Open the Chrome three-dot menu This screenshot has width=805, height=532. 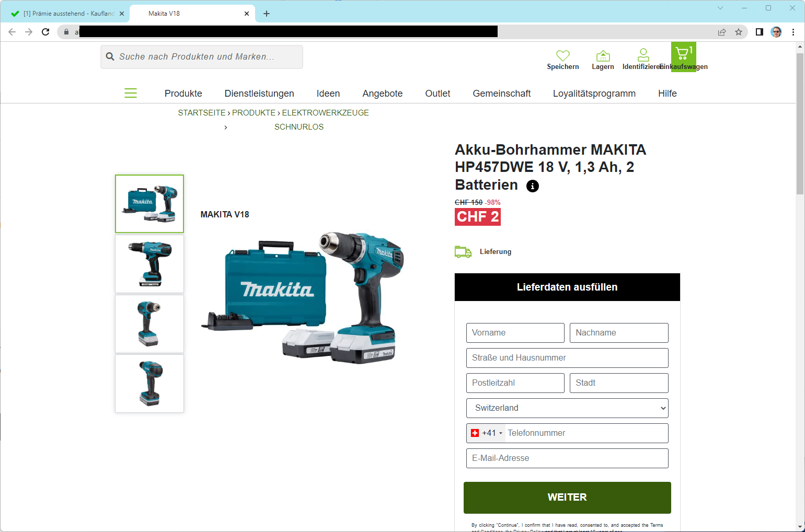(793, 32)
